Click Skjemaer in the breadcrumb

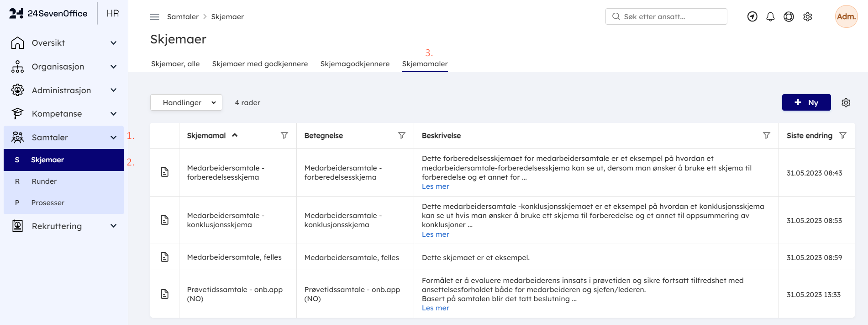click(x=227, y=17)
